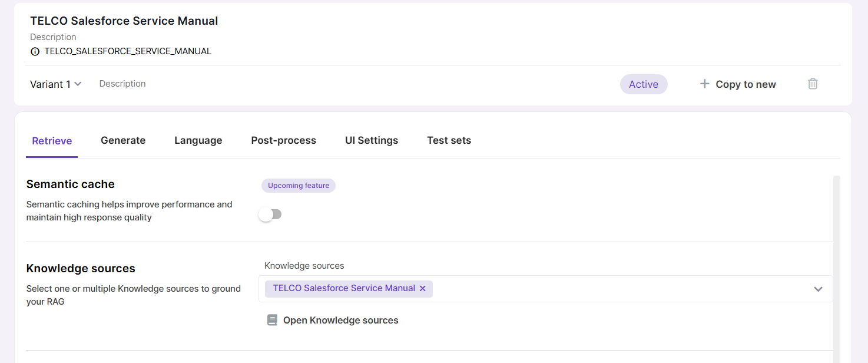Screen dimensions: 868x363
Task: Open the Knowledge sources dropdown chevron
Action: pos(818,289)
